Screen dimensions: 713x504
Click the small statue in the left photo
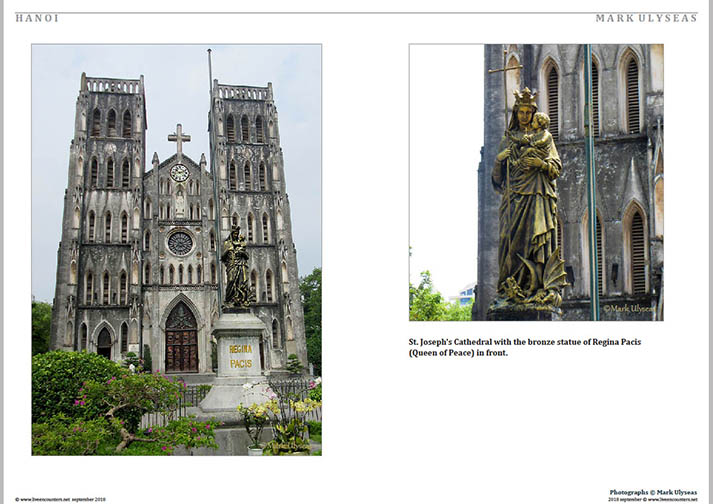click(237, 268)
